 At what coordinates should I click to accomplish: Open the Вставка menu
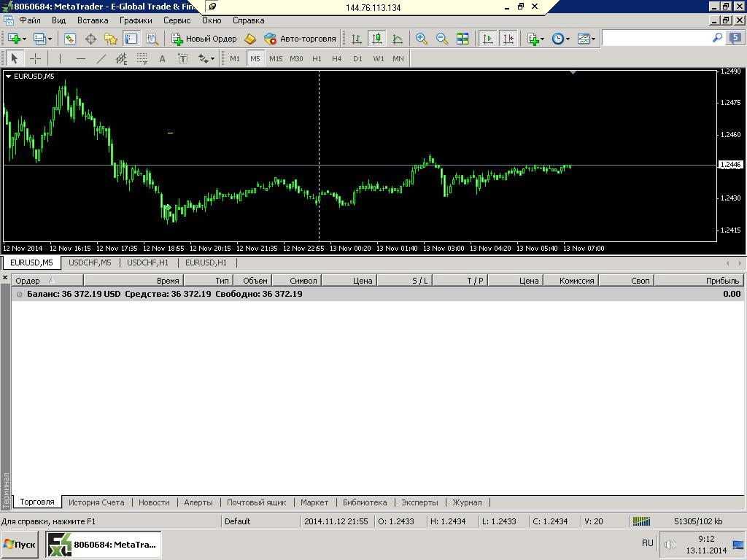coord(93,20)
